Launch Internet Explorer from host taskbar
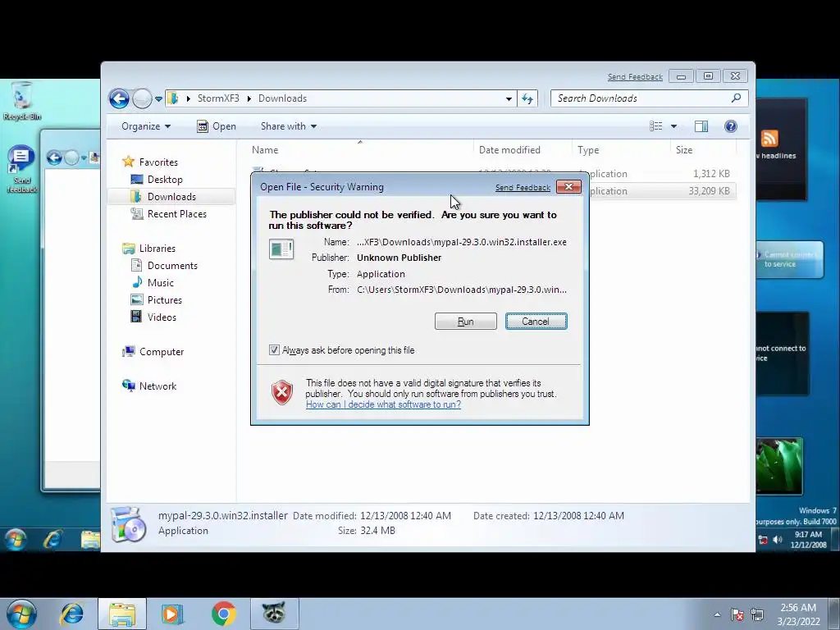Screen dimensions: 840x630 click(x=71, y=614)
